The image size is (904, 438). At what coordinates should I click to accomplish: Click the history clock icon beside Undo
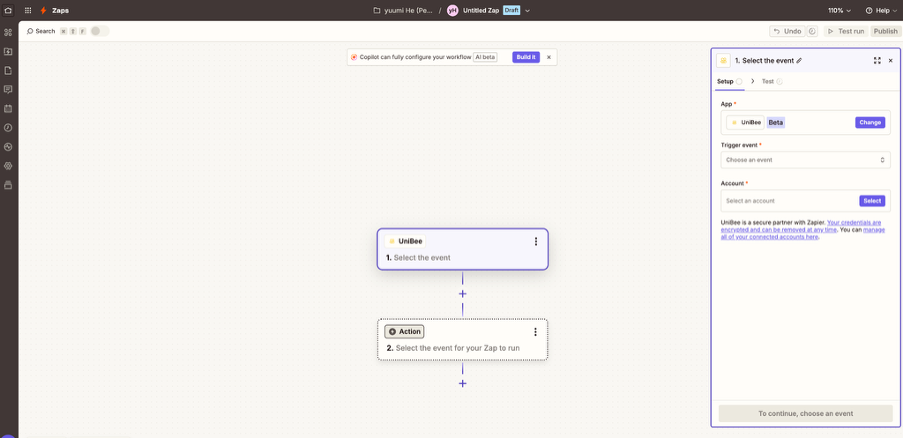pos(812,31)
